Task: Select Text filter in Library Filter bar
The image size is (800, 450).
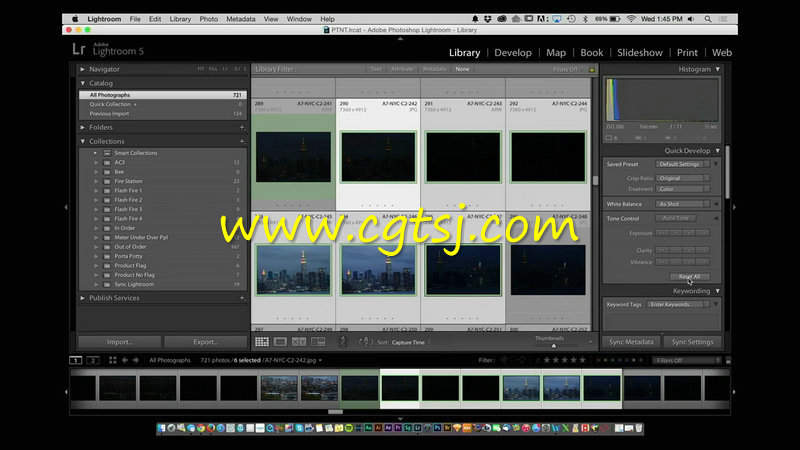Action: click(376, 69)
